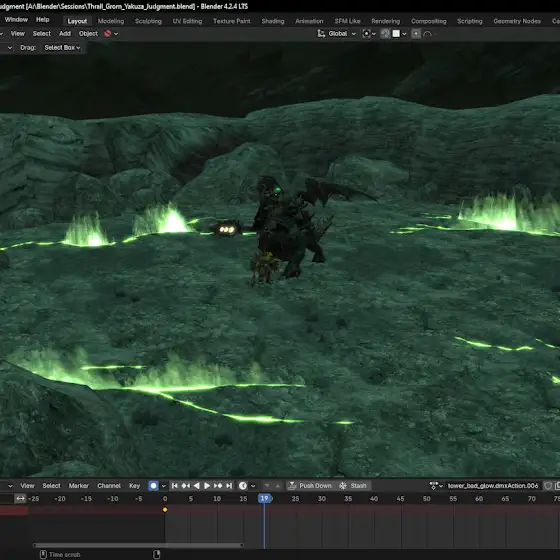Jump to the next keyframe
The image size is (560, 560).
coord(218,486)
